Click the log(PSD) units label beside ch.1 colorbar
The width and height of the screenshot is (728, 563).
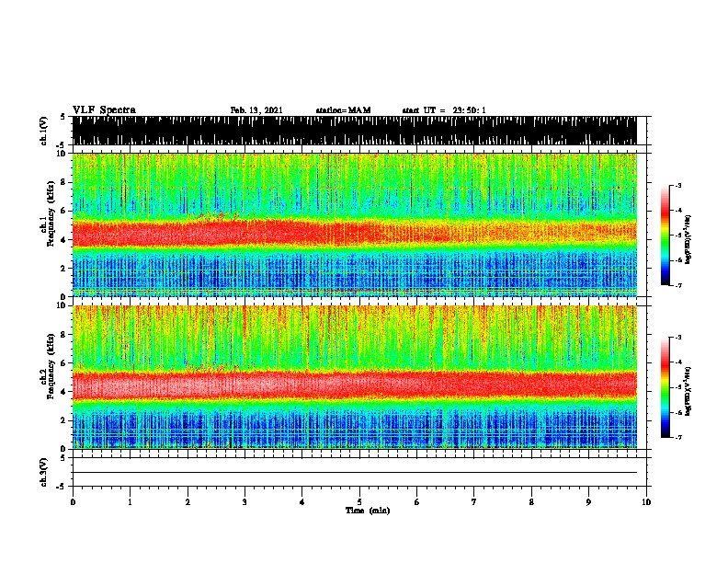click(688, 239)
